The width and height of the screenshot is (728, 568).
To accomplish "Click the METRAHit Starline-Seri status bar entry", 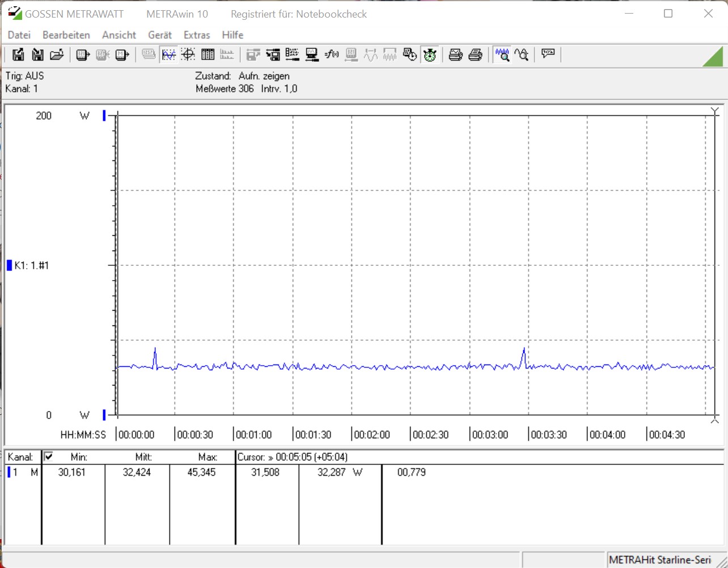I will click(660, 560).
